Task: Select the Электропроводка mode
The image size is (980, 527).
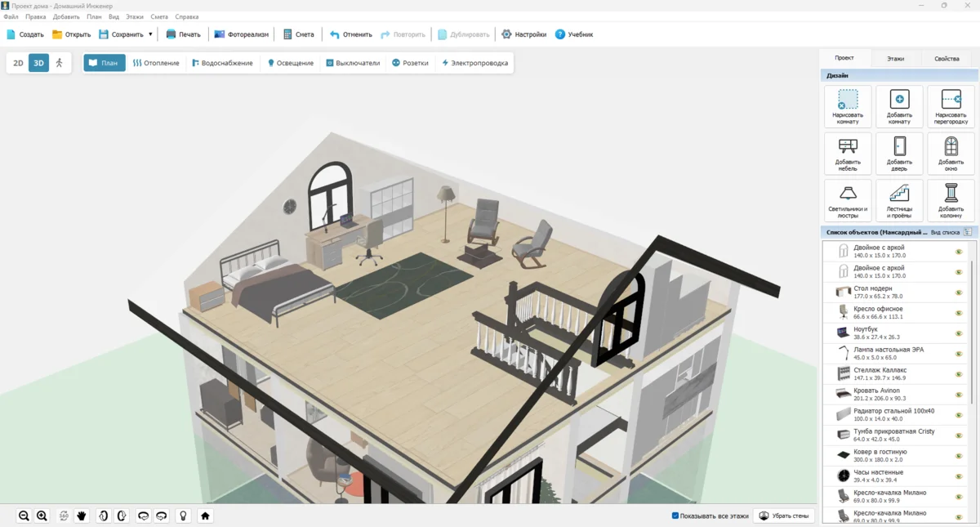Action: click(x=474, y=63)
